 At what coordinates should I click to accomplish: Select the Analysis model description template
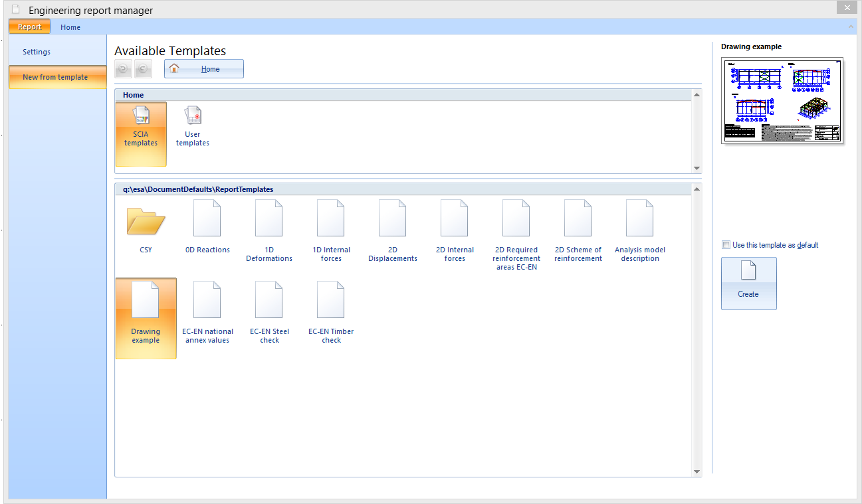[x=640, y=229]
